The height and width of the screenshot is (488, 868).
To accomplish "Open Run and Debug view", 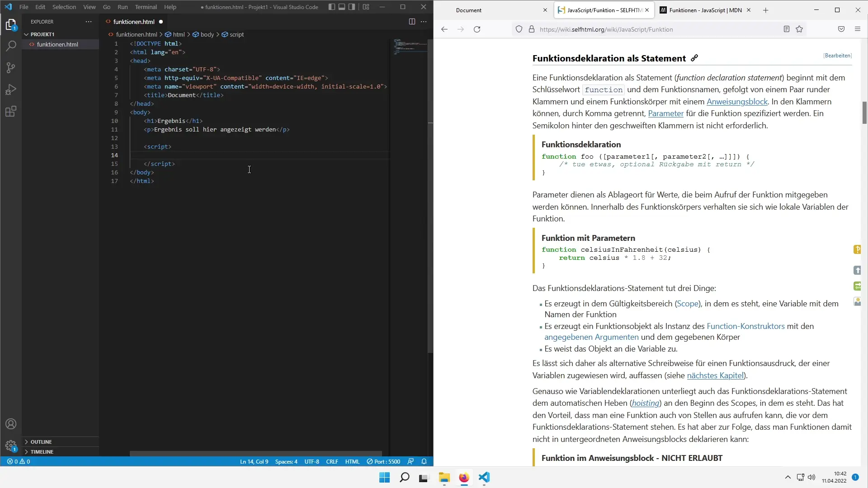I will (11, 89).
